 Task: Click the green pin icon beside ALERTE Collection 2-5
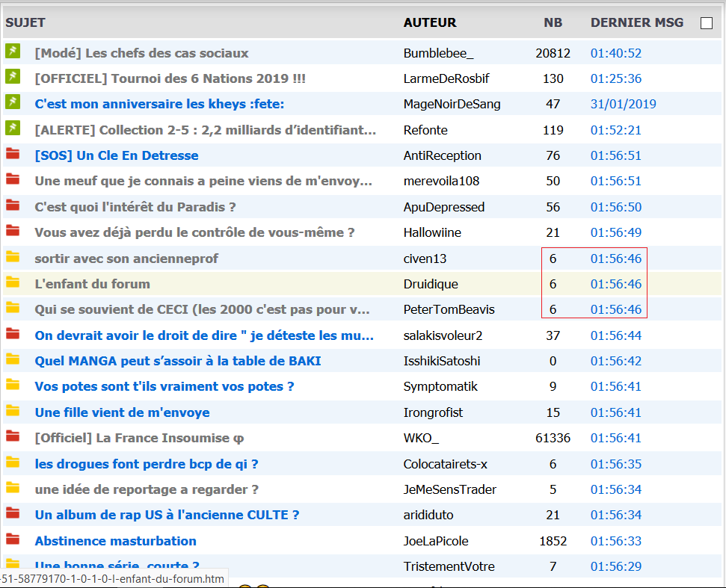13,129
